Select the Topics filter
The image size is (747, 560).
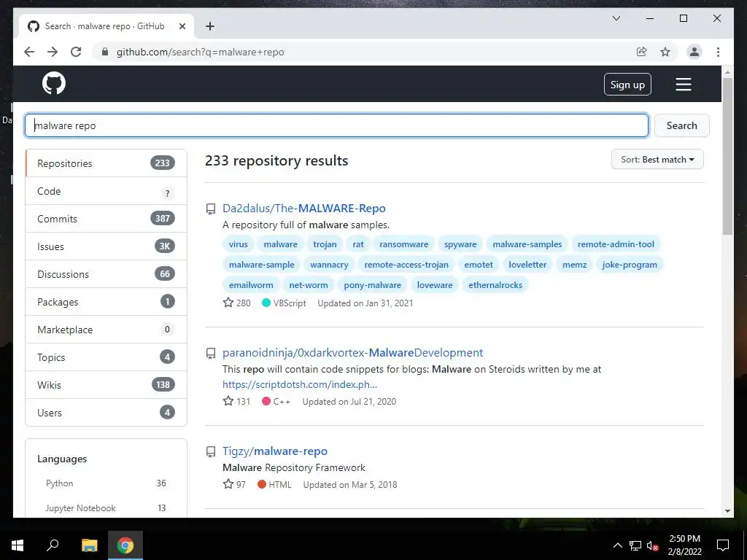pos(107,357)
